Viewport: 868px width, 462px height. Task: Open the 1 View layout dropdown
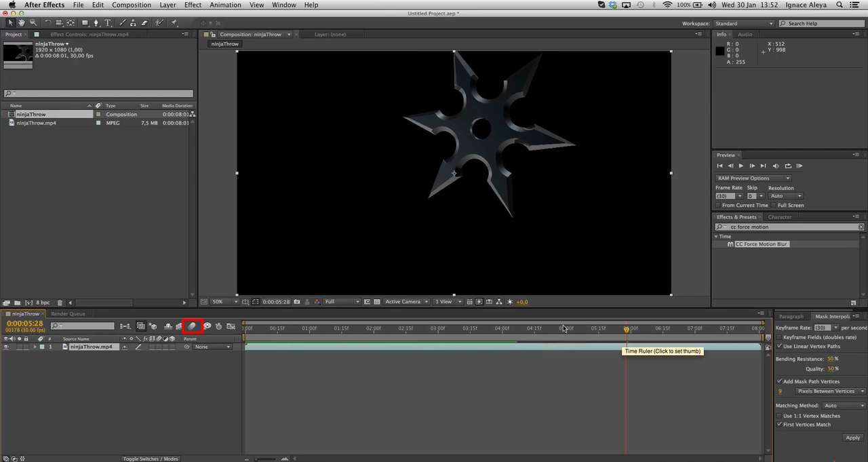click(x=448, y=302)
